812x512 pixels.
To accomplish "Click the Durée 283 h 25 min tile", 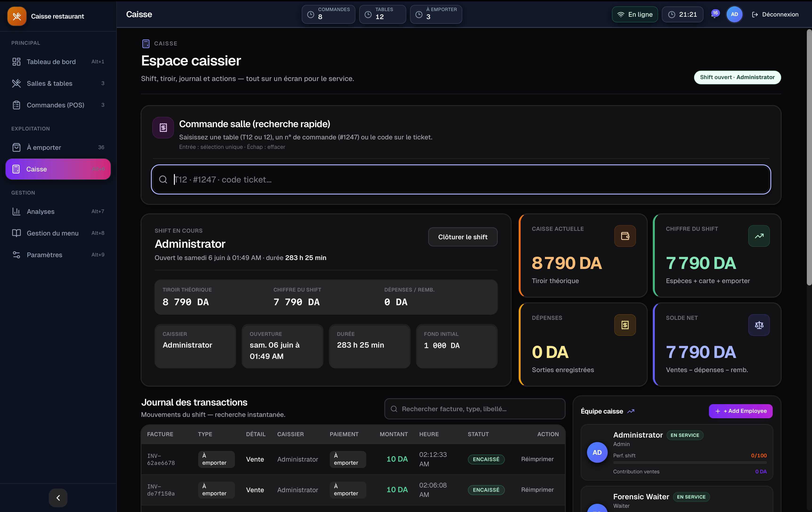I will coord(370,346).
